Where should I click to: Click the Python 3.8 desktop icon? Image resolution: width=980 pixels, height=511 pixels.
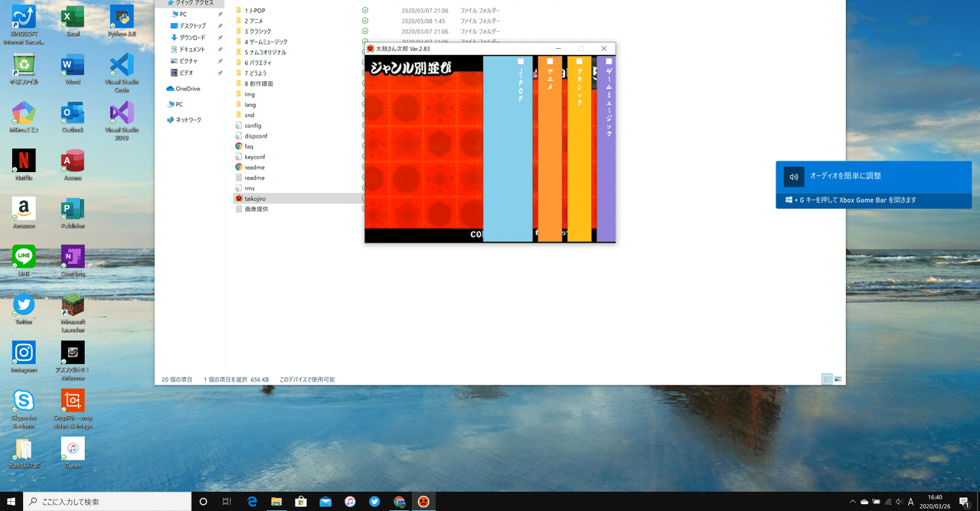[x=122, y=21]
